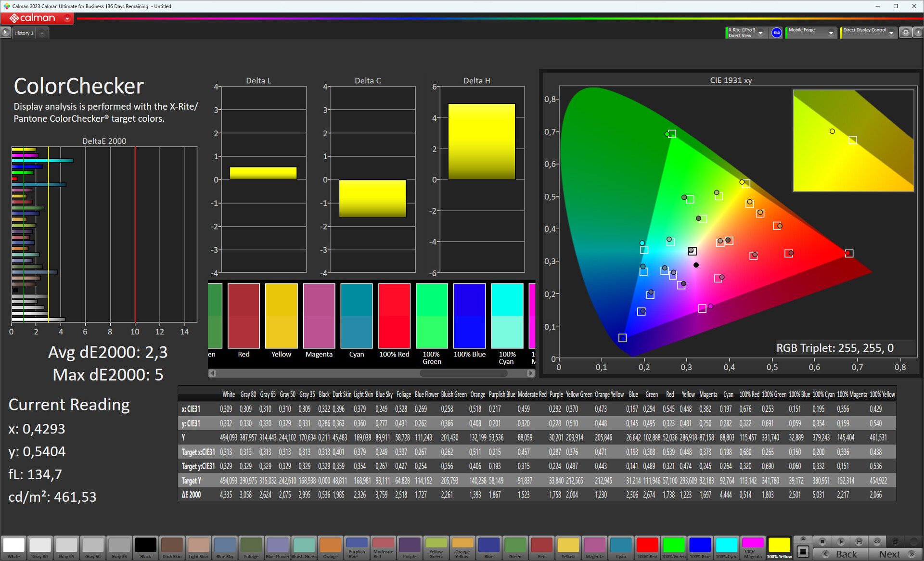The image size is (924, 561).
Task: Open settings gear in top toolbar
Action: click(x=906, y=33)
